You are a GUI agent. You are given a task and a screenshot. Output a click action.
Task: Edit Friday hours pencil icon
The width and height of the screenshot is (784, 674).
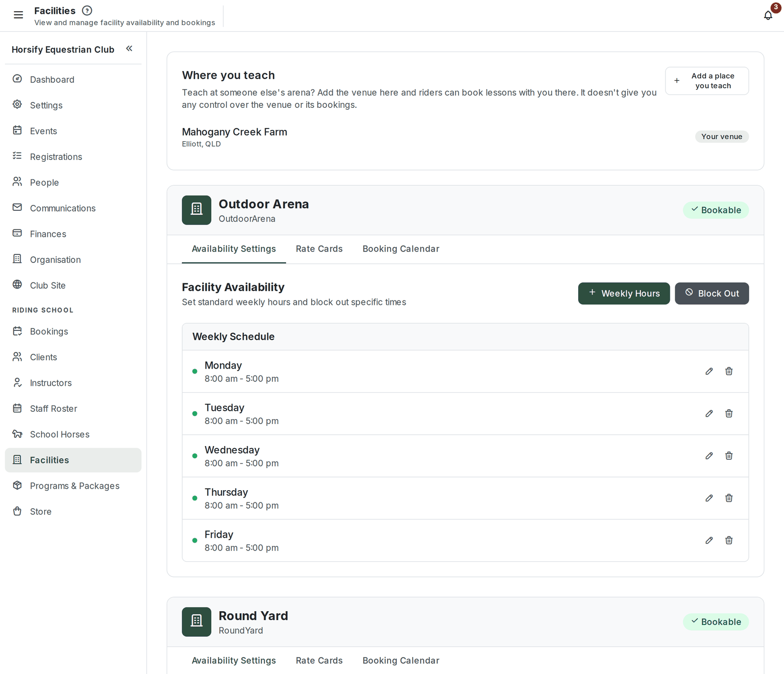pyautogui.click(x=709, y=540)
